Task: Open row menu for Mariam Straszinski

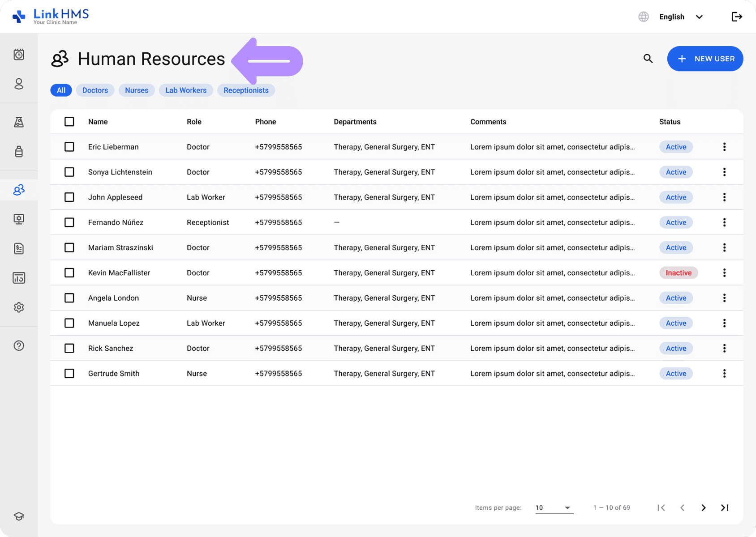Action: pos(724,247)
